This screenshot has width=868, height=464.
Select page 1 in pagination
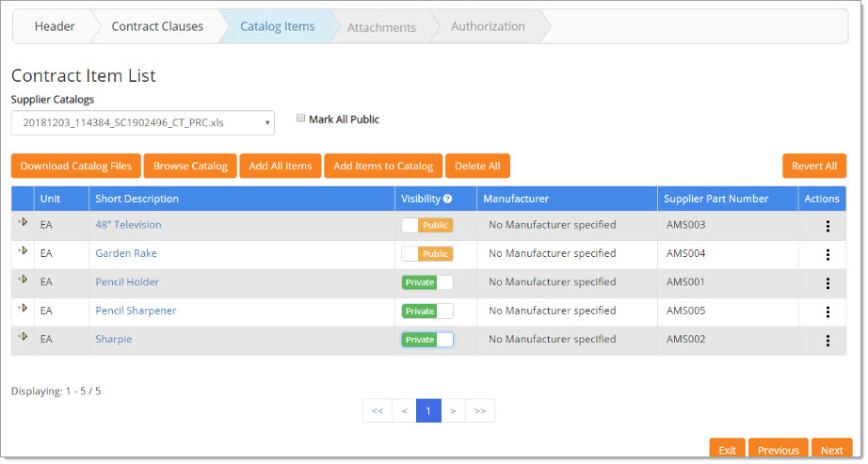(428, 411)
